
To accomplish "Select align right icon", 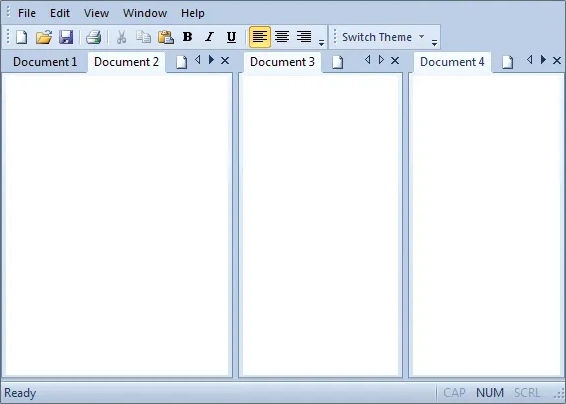I will 304,37.
